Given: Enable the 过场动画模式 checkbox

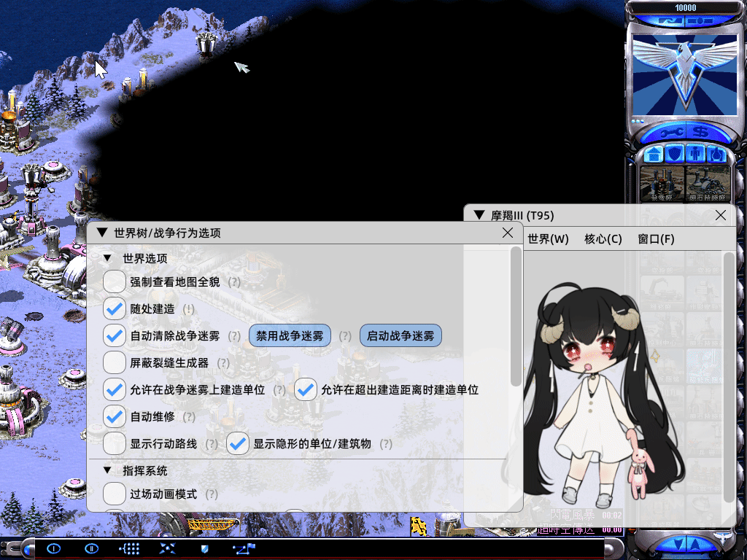Looking at the screenshot, I should coord(115,494).
